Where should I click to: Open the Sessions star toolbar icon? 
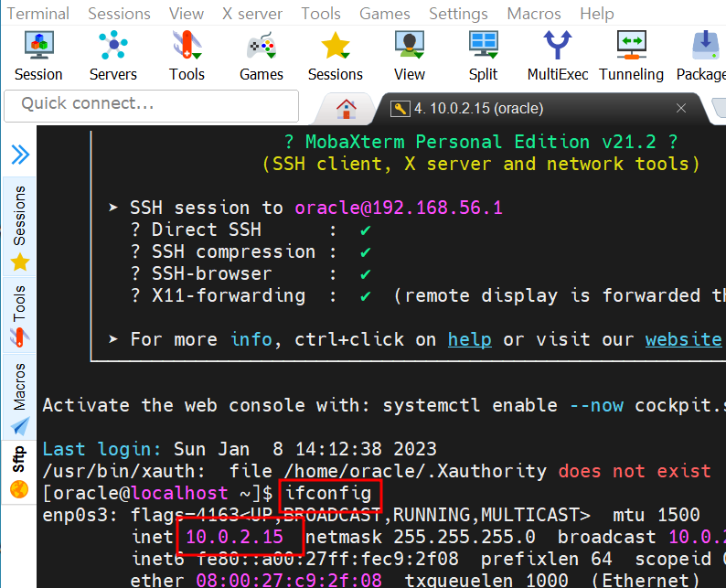[x=336, y=56]
